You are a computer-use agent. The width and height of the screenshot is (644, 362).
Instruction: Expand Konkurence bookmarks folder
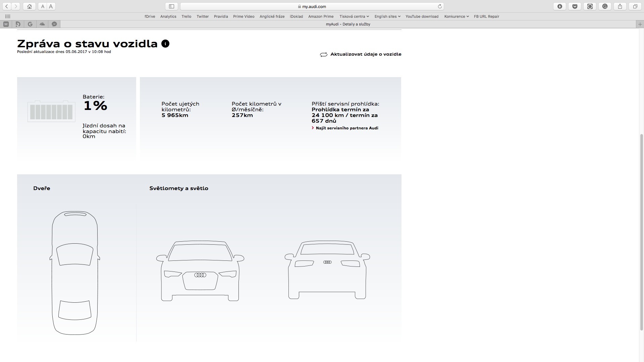(x=456, y=16)
